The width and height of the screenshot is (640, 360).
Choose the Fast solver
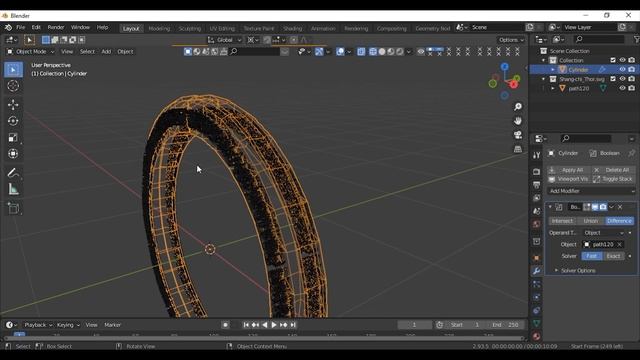point(592,256)
